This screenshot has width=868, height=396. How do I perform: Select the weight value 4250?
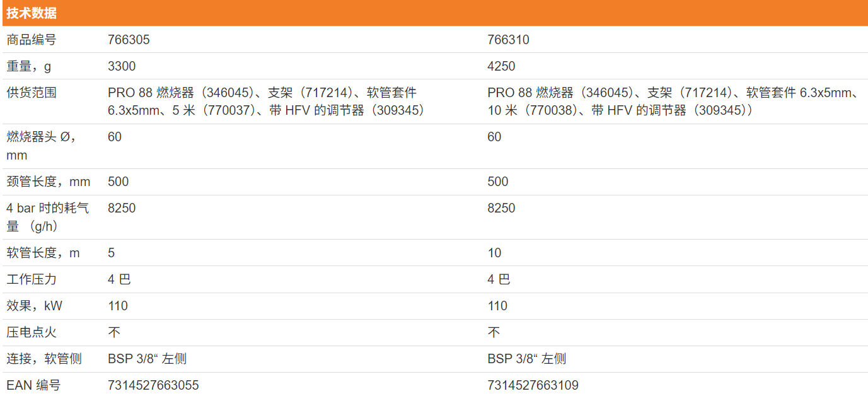coord(501,66)
